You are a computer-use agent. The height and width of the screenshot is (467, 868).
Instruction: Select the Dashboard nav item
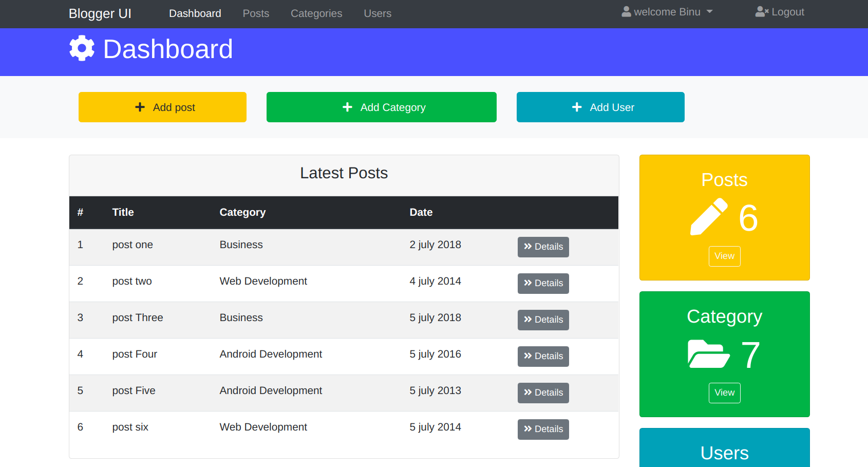[x=195, y=13]
